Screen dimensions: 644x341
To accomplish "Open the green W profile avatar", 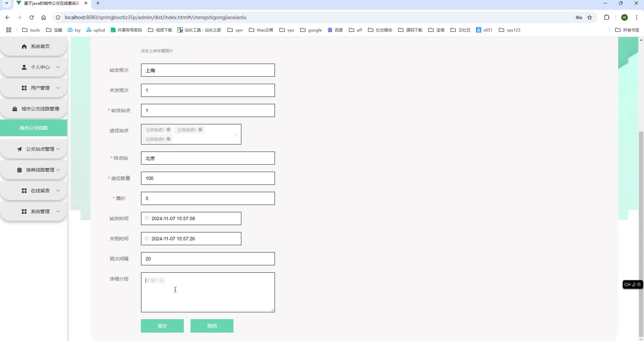I will click(625, 17).
